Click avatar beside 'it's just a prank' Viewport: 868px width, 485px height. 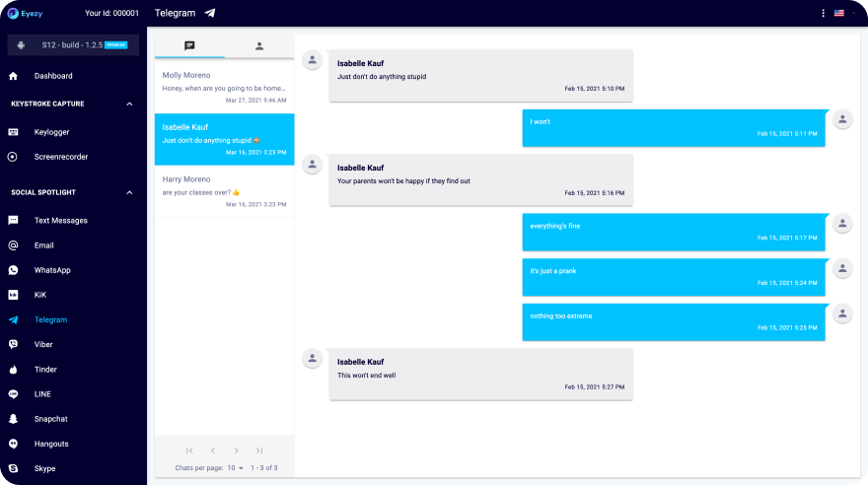pos(842,268)
